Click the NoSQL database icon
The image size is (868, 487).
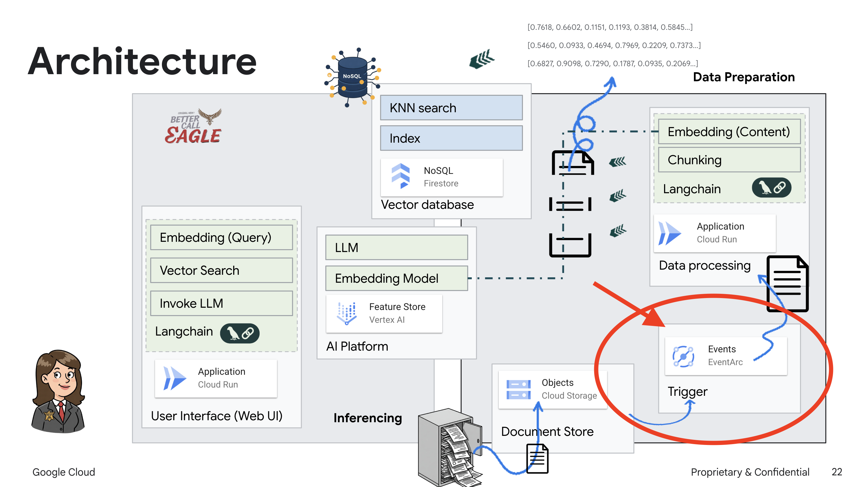pos(352,77)
